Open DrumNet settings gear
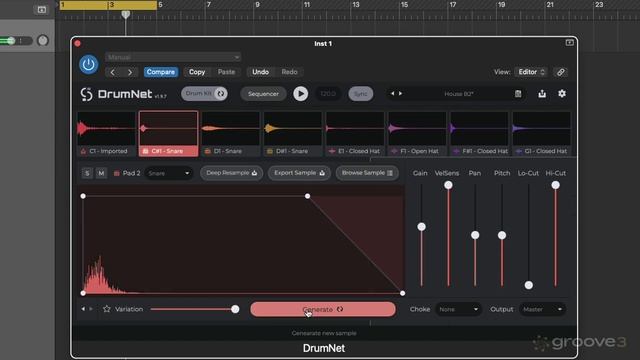This screenshot has height=360, width=640. coord(562,93)
